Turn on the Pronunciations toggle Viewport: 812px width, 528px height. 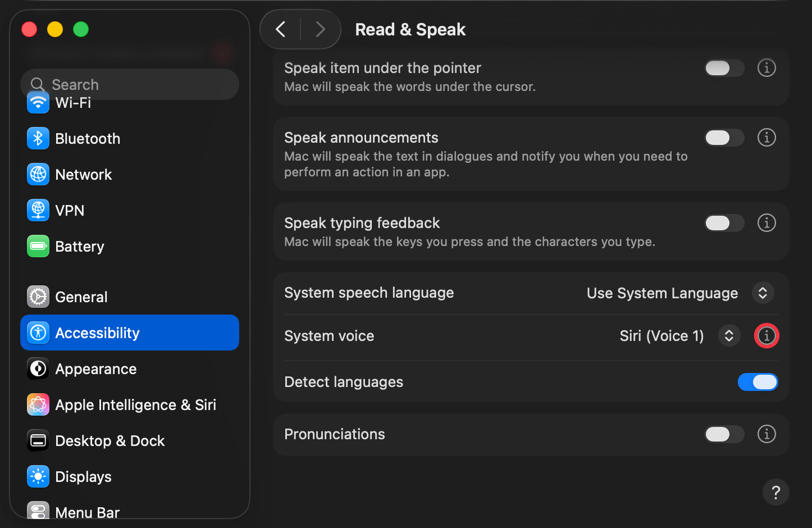(x=724, y=434)
